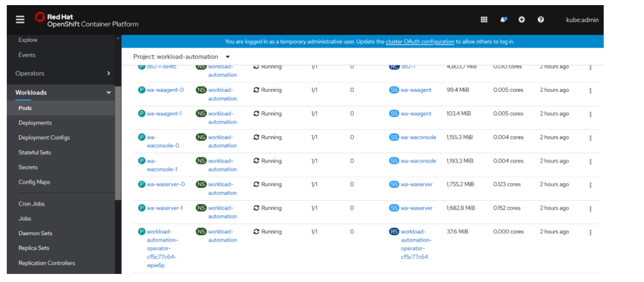Open the hamburger navigation menu
Viewport: 644px width, 282px height.
click(20, 20)
